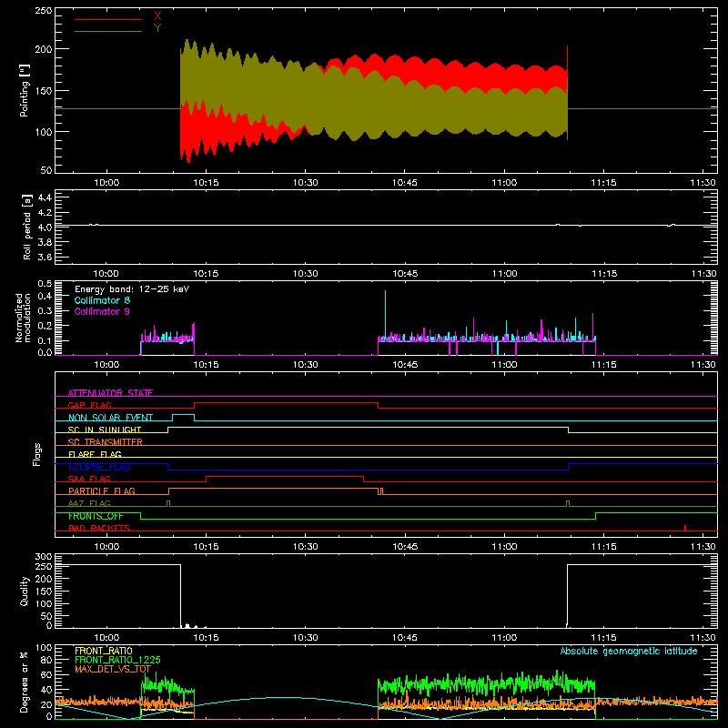This screenshot has width=728, height=728.
Task: Select the Collimator 9 legend entry
Action: (102, 311)
